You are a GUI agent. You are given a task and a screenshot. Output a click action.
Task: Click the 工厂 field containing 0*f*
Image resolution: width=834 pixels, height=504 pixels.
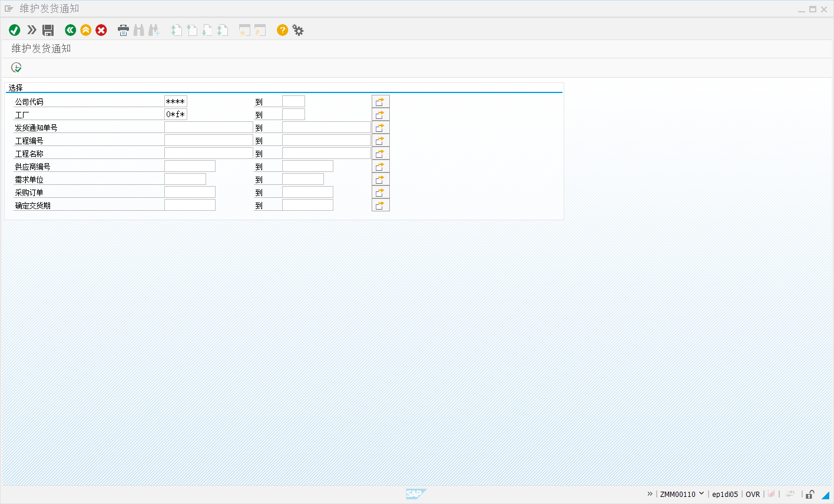click(x=176, y=115)
